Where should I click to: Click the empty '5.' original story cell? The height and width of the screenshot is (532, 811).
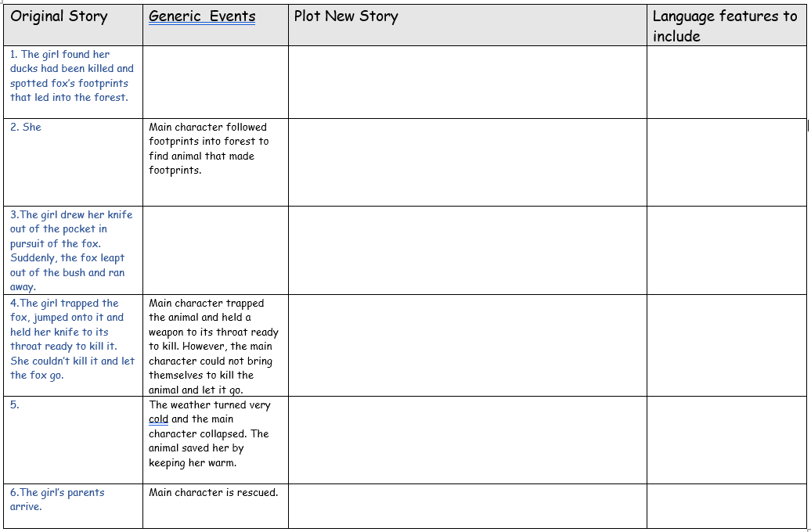pos(74,440)
